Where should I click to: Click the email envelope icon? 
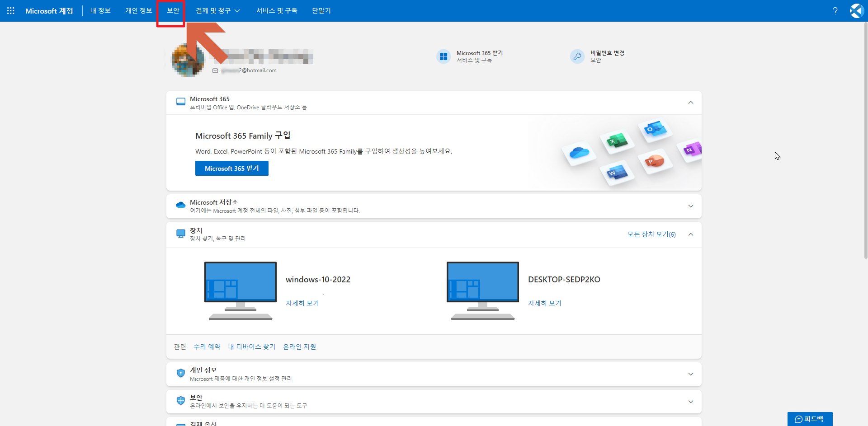pyautogui.click(x=215, y=70)
